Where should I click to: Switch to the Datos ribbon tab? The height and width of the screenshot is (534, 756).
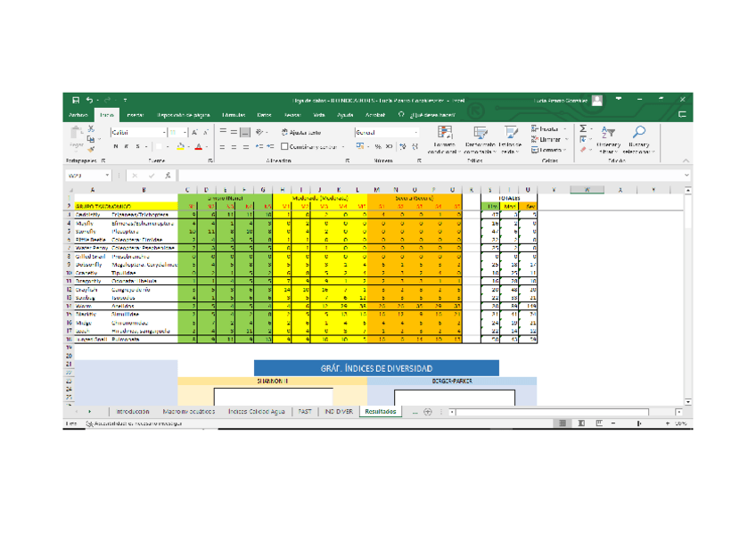pos(264,115)
